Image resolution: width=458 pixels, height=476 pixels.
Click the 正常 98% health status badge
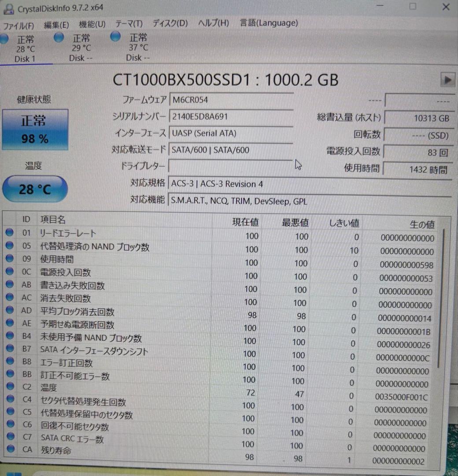35,129
